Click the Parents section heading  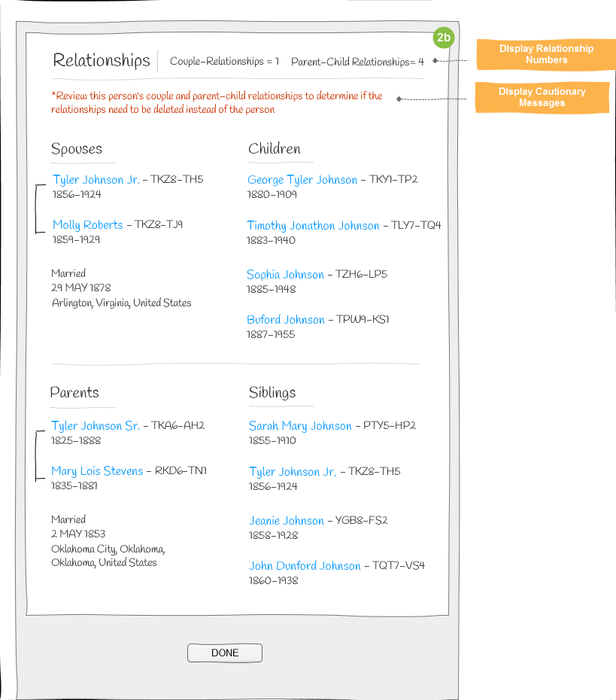click(x=74, y=392)
